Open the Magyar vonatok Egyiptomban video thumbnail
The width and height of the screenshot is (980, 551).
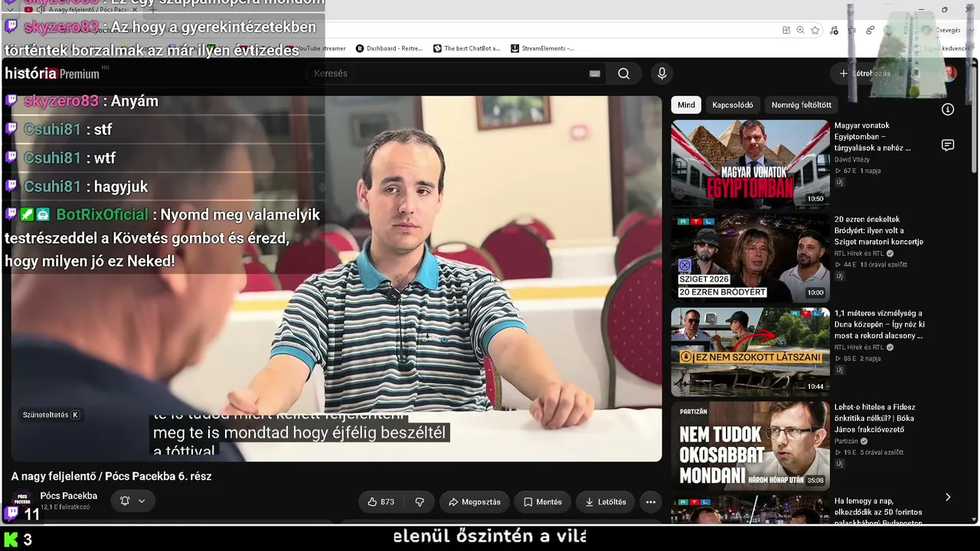(750, 164)
